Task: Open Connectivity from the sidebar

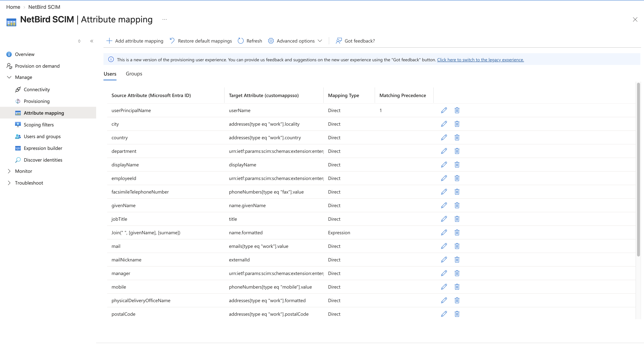Action: pyautogui.click(x=37, y=90)
